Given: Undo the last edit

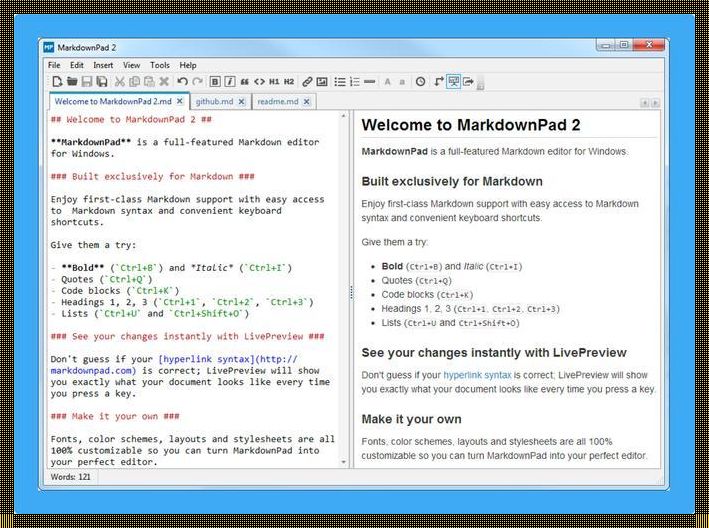Looking at the screenshot, I should click(x=182, y=82).
